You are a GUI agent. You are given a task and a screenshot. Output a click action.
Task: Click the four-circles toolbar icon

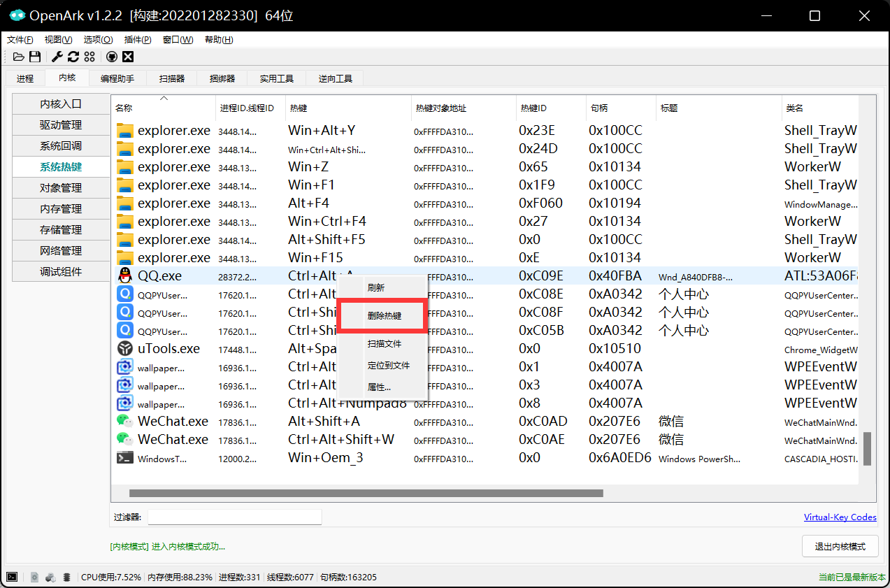pyautogui.click(x=89, y=57)
